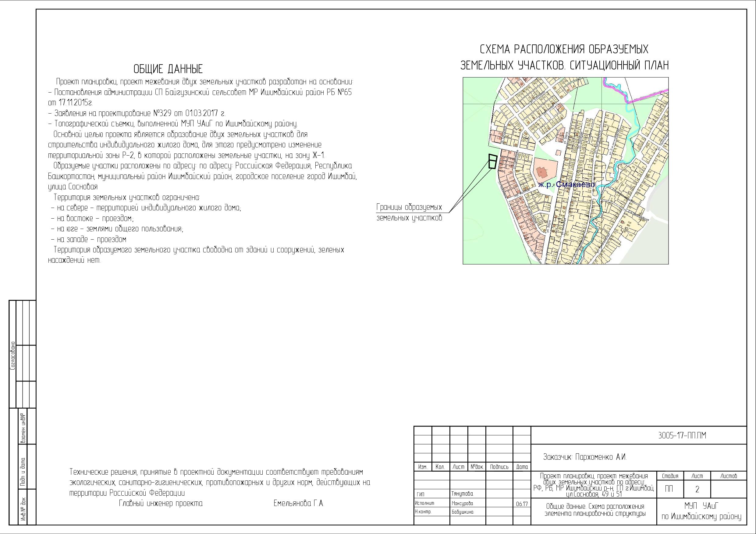The image size is (756, 534).
Task: Click the 'Подпись' column header in the revision table
Action: tap(499, 467)
